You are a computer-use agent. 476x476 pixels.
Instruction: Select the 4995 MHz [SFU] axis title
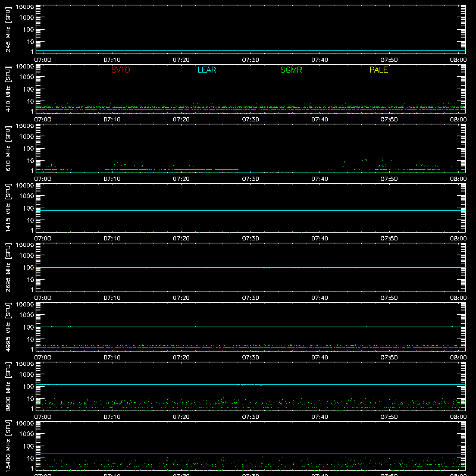click(x=8, y=327)
